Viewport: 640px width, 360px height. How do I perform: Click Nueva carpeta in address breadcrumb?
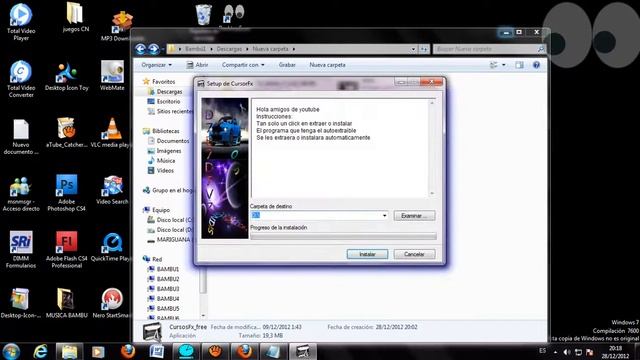tap(270, 49)
